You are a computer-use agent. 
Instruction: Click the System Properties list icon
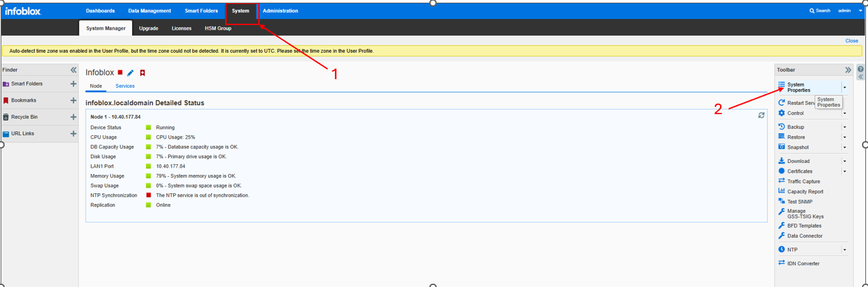click(x=781, y=84)
